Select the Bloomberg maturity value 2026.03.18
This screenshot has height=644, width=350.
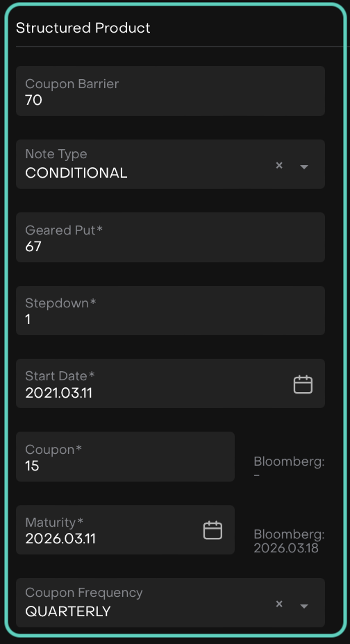point(286,548)
